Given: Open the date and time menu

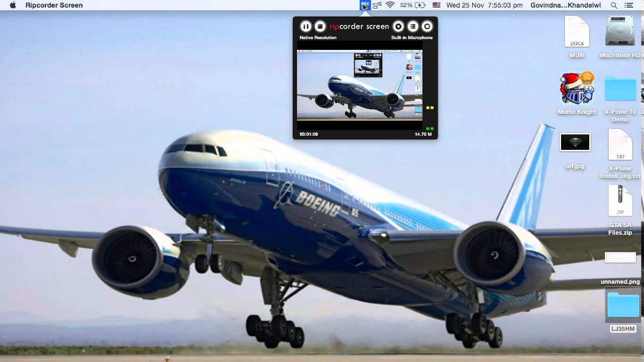Looking at the screenshot, I should 485,5.
